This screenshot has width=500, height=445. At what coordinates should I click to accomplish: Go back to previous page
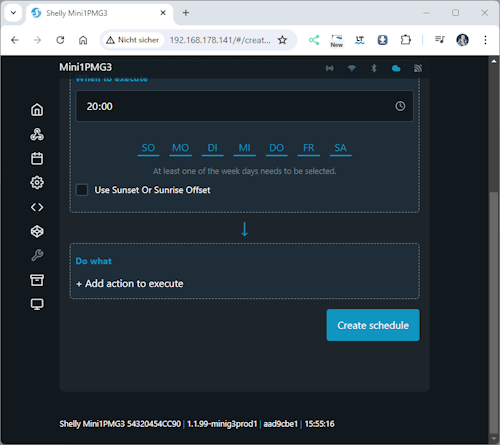pyautogui.click(x=15, y=40)
